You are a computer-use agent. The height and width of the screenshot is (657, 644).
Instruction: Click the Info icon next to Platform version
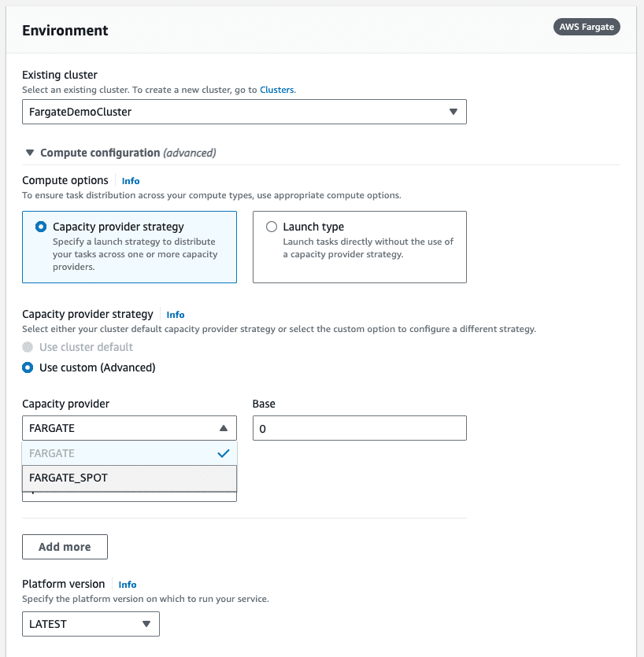point(127,584)
